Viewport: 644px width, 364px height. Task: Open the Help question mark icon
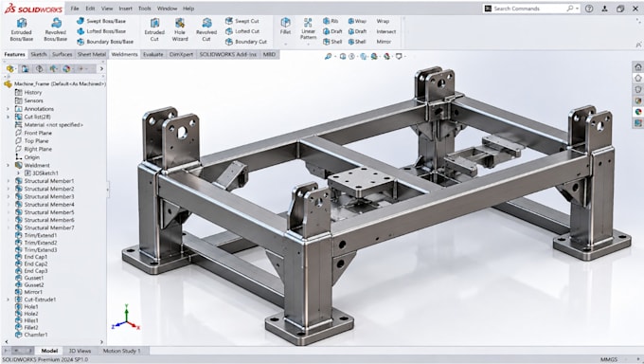point(589,9)
